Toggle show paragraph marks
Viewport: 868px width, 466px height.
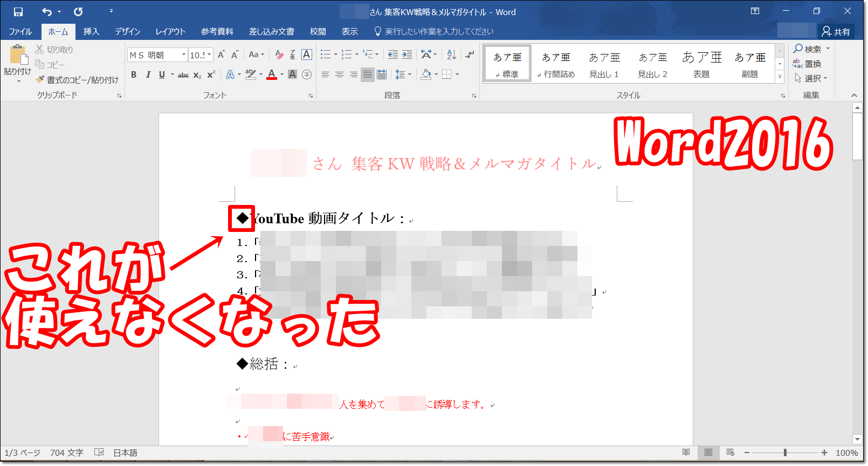(x=470, y=54)
